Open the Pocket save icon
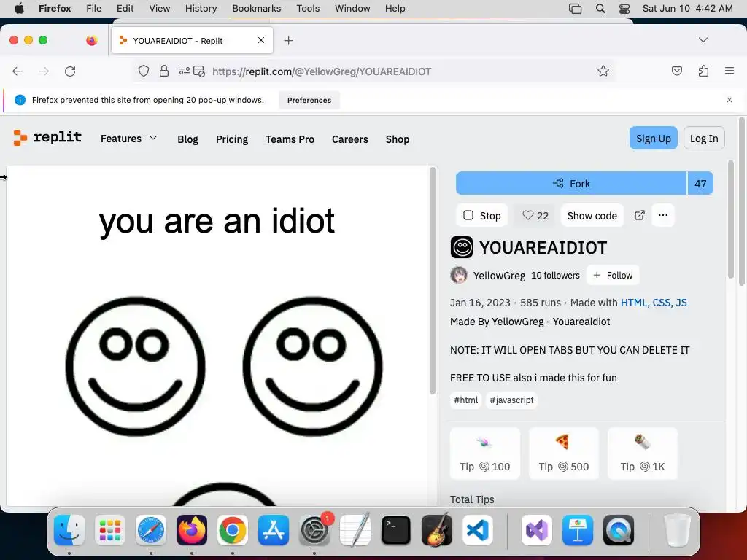The width and height of the screenshot is (747, 560). [x=676, y=71]
